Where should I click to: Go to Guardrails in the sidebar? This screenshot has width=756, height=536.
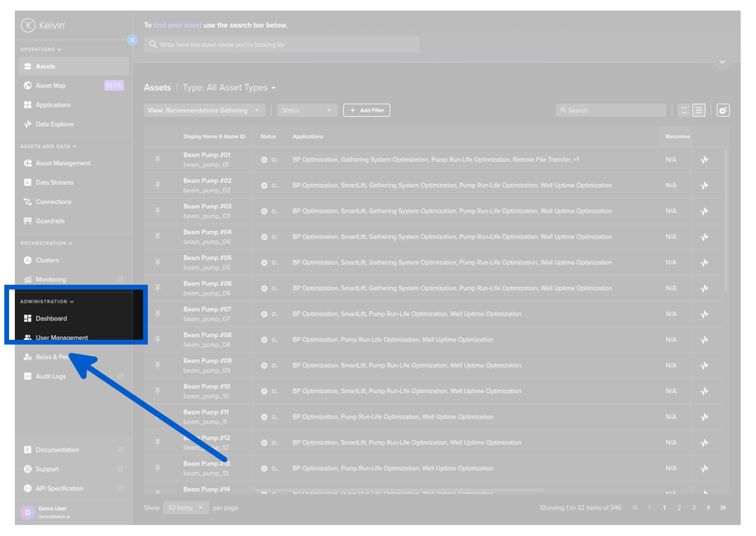point(50,221)
